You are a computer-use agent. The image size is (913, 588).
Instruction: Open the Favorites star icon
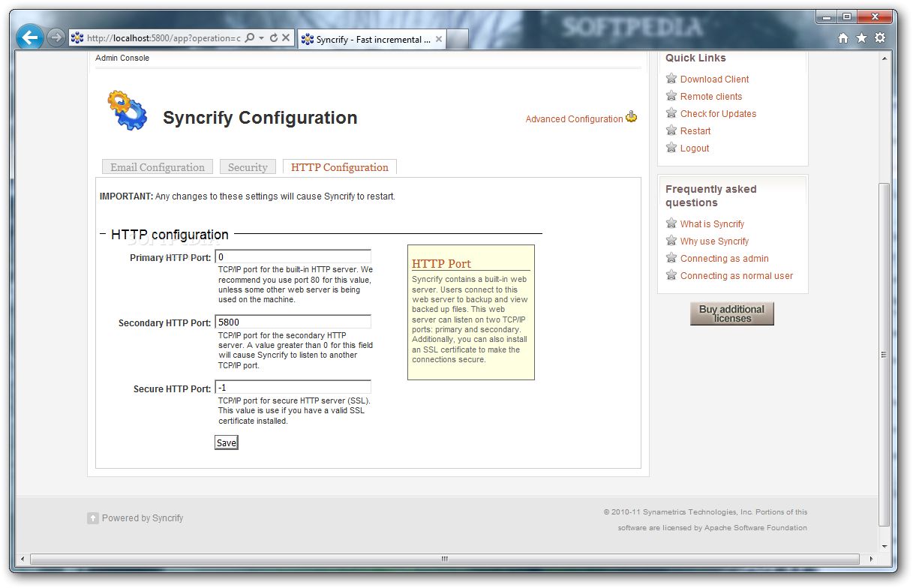[x=861, y=38]
